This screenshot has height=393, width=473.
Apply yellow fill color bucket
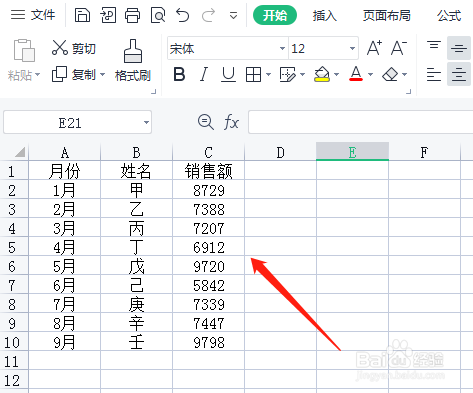tap(322, 74)
